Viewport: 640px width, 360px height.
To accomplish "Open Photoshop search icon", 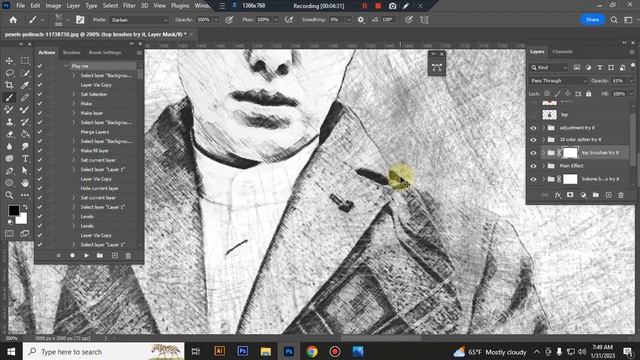I will [x=614, y=20].
